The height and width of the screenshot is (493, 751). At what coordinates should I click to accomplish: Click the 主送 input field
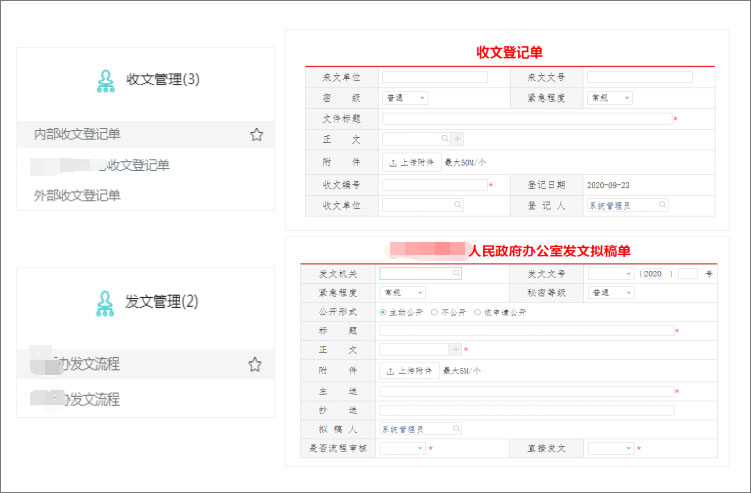coord(527,391)
